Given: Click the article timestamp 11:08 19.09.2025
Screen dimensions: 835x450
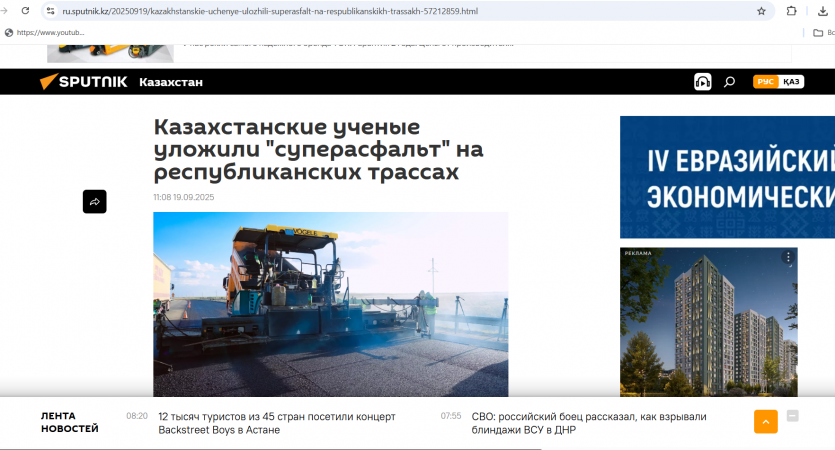Looking at the screenshot, I should tap(184, 197).
